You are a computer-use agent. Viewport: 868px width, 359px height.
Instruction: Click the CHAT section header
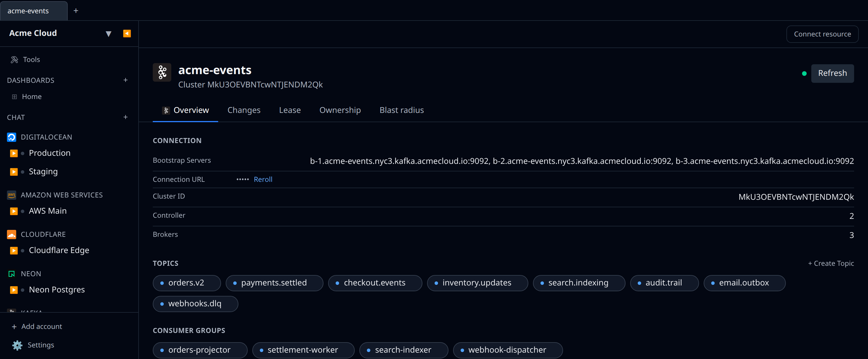click(16, 118)
